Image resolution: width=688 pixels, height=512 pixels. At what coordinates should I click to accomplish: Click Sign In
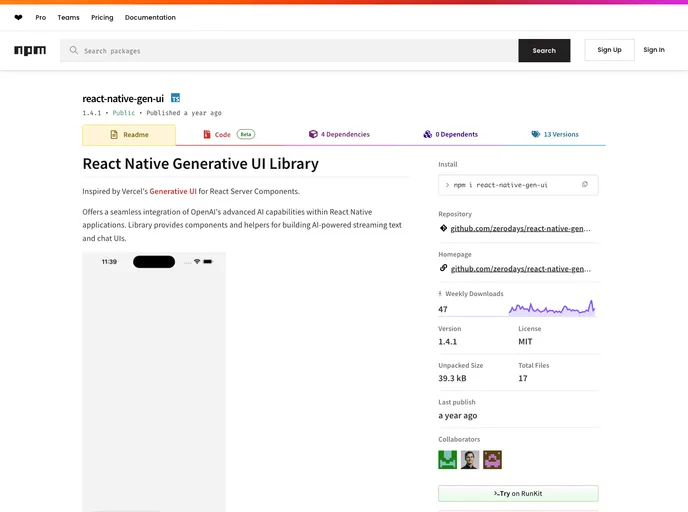[x=654, y=50]
